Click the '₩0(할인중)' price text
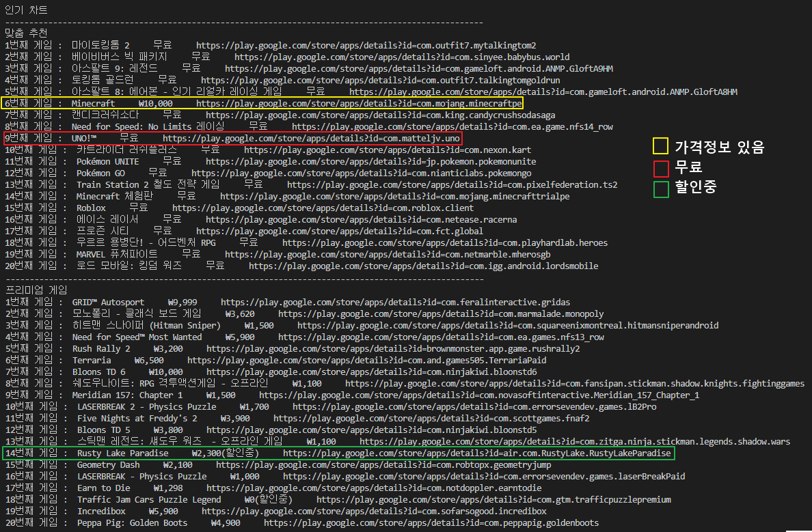Screen dimensions: 812x532 coord(268,499)
